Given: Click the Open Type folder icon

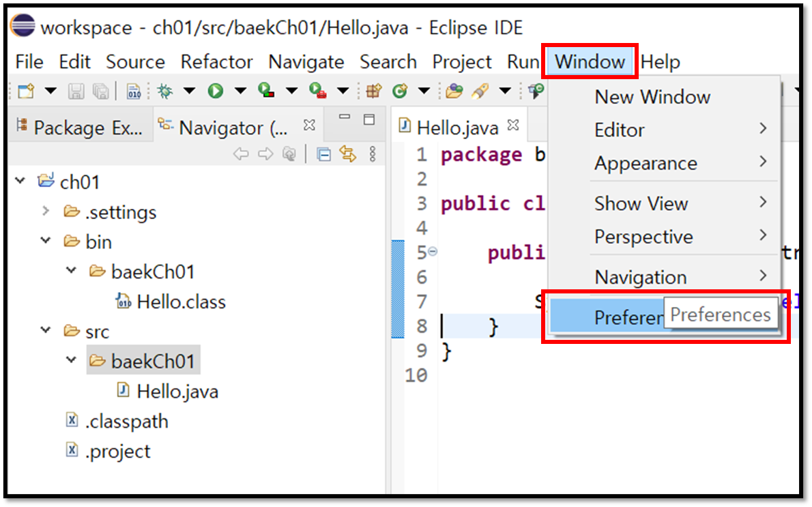Looking at the screenshot, I should 454,91.
